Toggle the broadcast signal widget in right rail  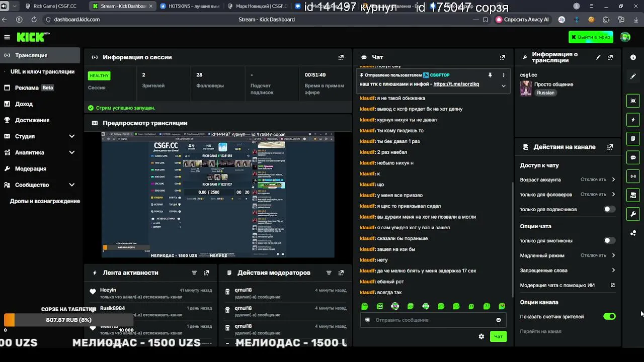click(x=633, y=176)
